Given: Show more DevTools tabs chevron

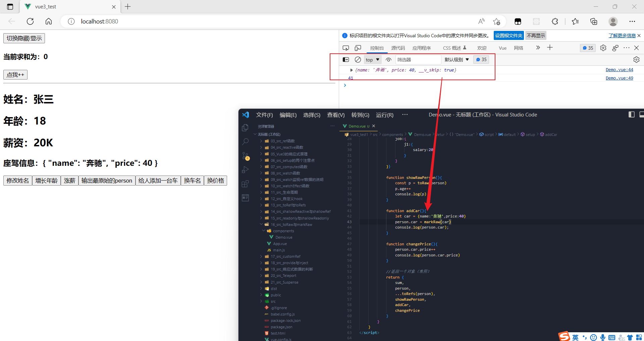Looking at the screenshot, I should tap(538, 48).
